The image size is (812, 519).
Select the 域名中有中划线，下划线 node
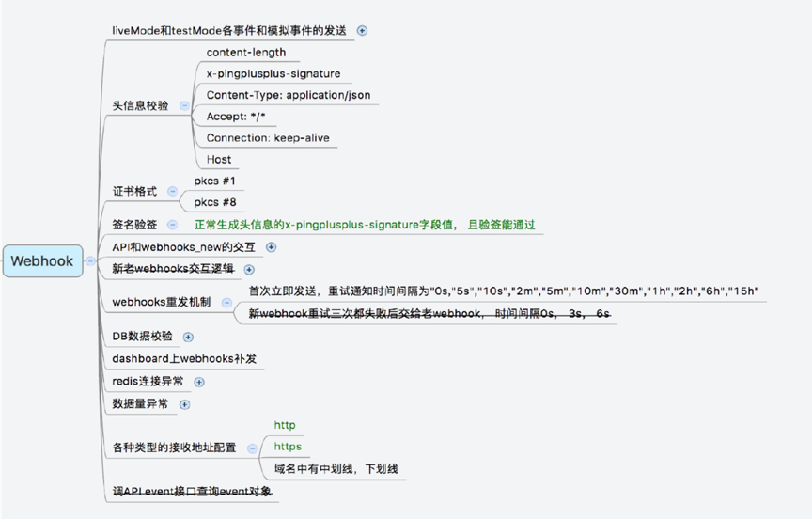pyautogui.click(x=336, y=469)
